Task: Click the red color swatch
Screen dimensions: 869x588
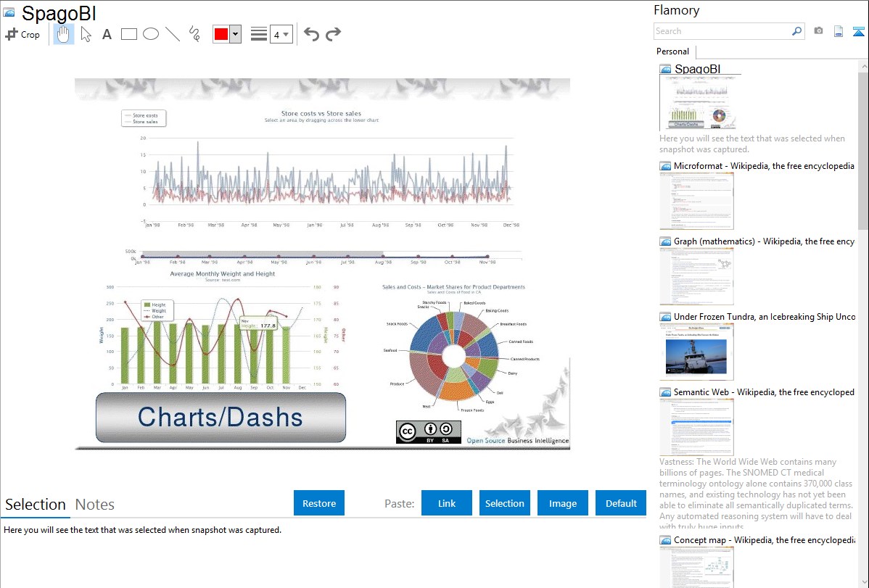Action: click(221, 34)
